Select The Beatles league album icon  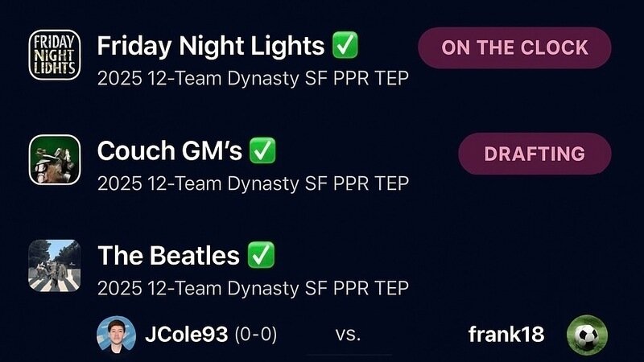click(x=54, y=265)
